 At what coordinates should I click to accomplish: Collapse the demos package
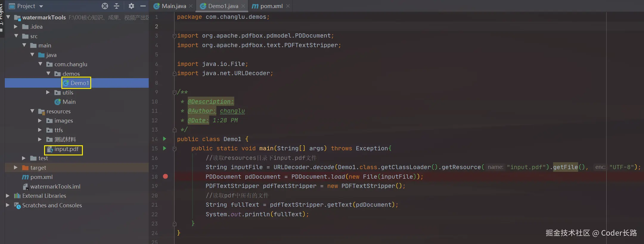[x=48, y=74]
